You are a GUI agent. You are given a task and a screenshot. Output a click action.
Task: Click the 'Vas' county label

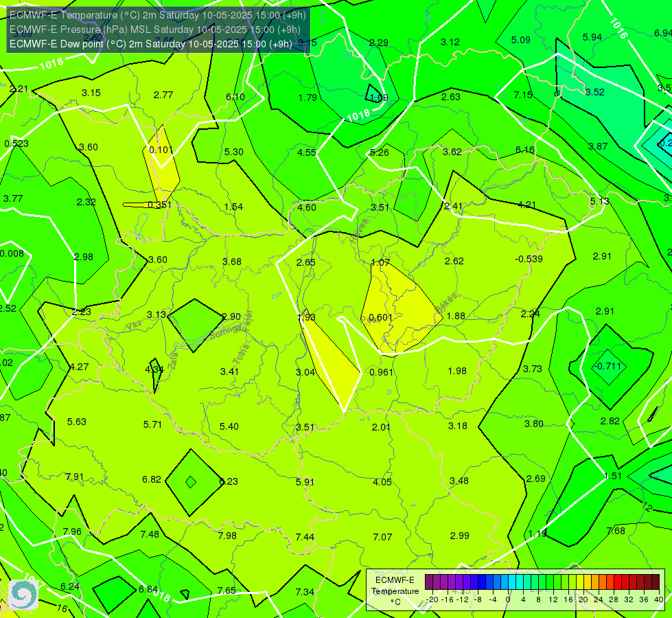(x=134, y=325)
